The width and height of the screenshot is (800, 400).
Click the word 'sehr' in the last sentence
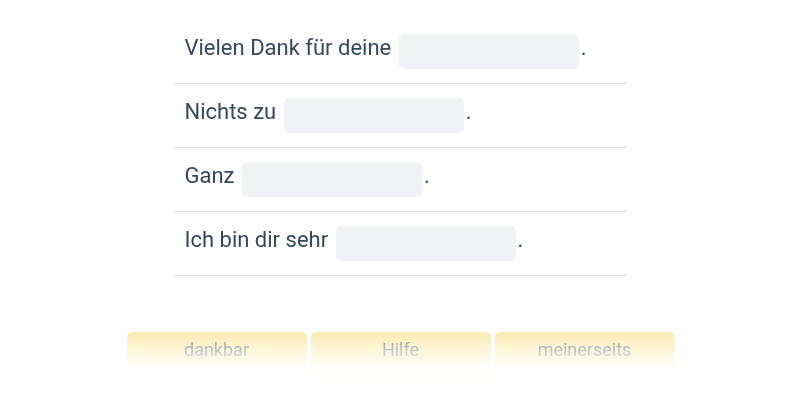coord(309,240)
